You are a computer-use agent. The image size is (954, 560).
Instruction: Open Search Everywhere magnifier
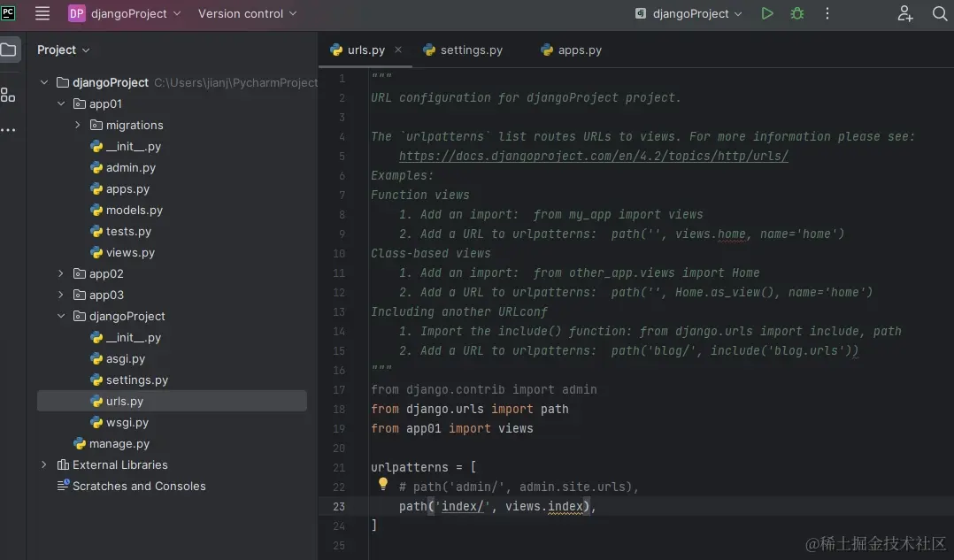tap(940, 13)
